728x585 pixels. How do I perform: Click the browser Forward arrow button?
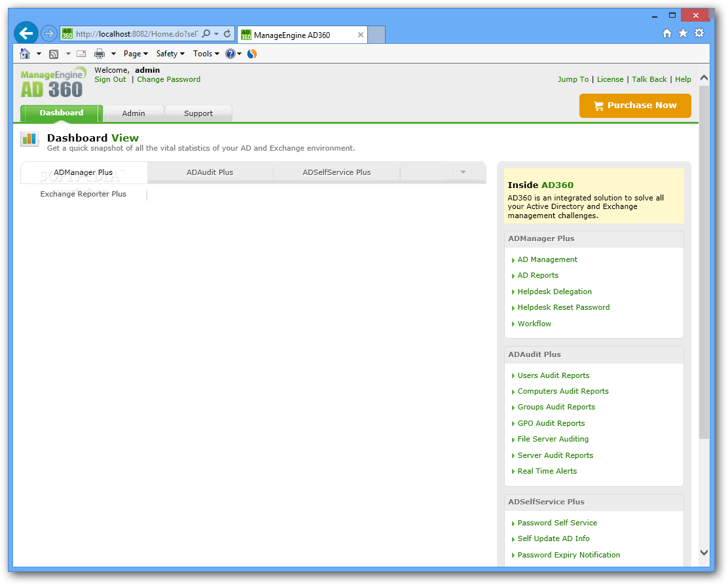[x=48, y=33]
